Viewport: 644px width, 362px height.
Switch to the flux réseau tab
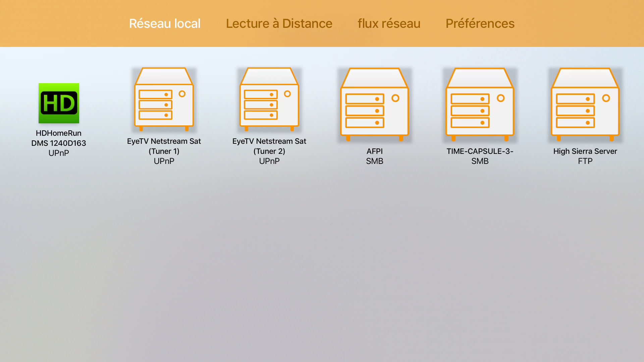[x=389, y=23]
